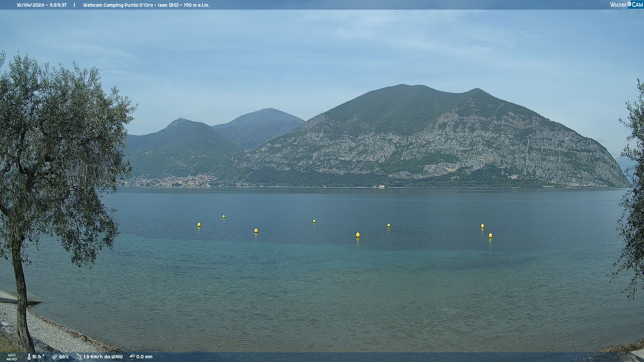Click the rain umbrella icon

(x=132, y=357)
